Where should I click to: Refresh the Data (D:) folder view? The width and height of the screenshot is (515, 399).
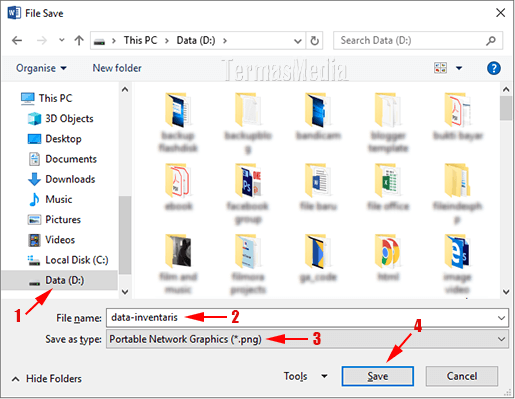coord(314,41)
